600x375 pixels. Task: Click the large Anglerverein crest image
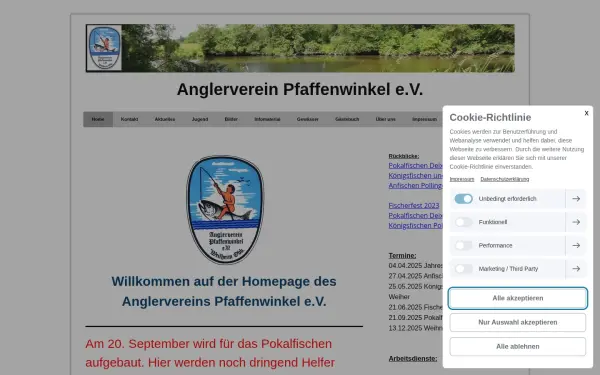click(225, 210)
